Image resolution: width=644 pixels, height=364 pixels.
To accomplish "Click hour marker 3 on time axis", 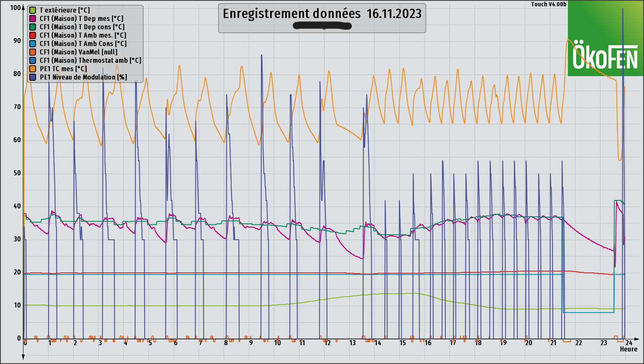I will pyautogui.click(x=100, y=343).
